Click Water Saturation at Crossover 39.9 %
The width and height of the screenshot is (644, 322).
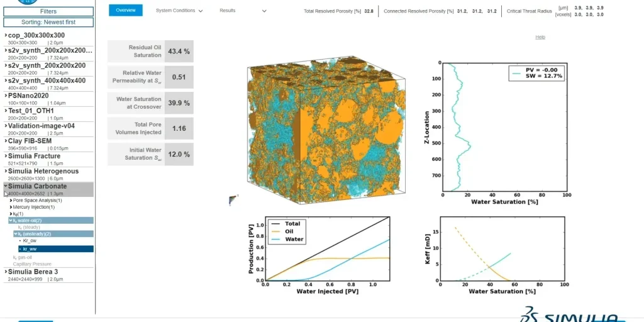click(x=179, y=103)
